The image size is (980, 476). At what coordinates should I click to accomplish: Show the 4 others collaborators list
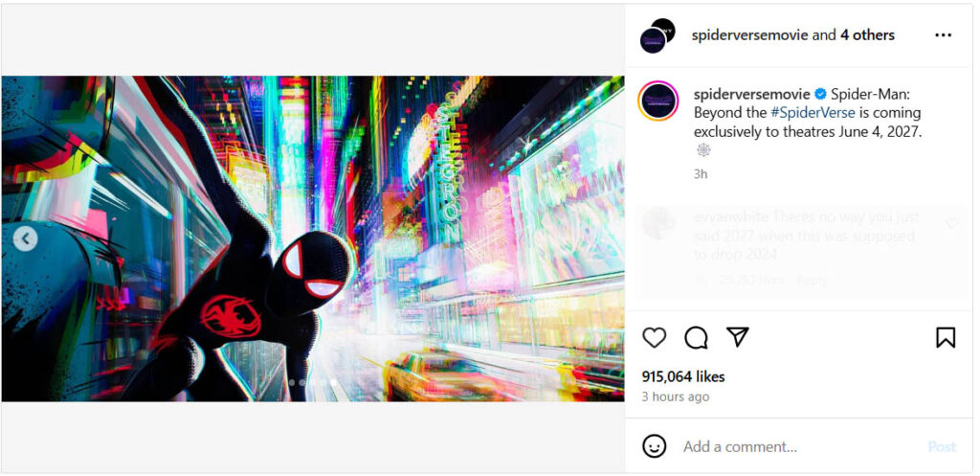[867, 35]
